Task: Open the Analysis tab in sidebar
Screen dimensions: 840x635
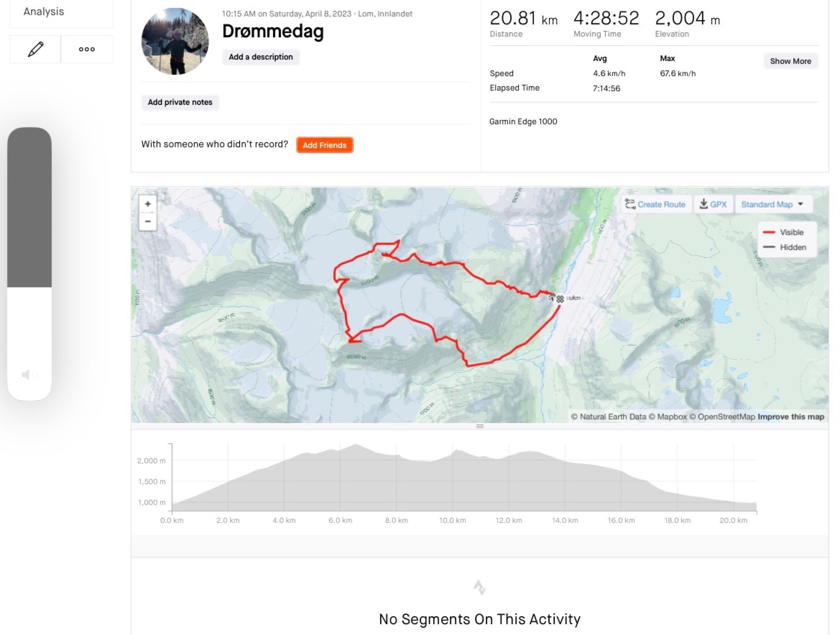Action: pyautogui.click(x=44, y=12)
